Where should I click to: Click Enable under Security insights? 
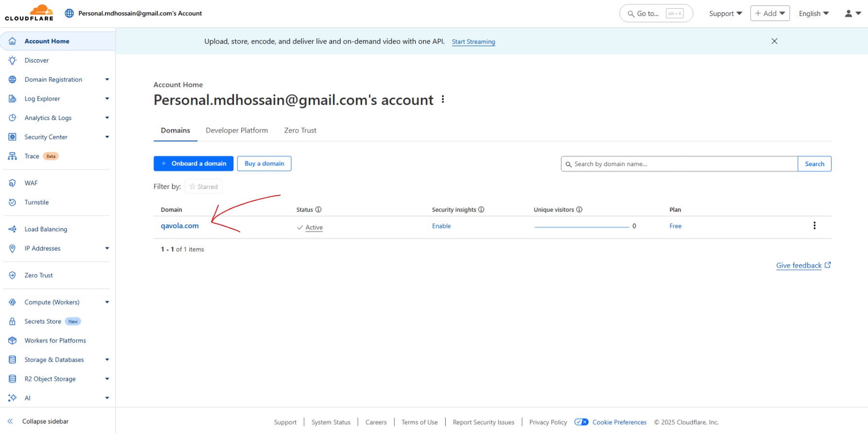[441, 226]
